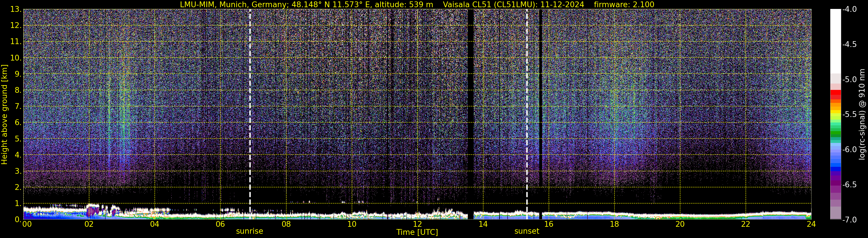Click "Vaisala CL51 (CL51LMU): 11-12-2024" in title
This screenshot has height=238, width=868.
513,4
